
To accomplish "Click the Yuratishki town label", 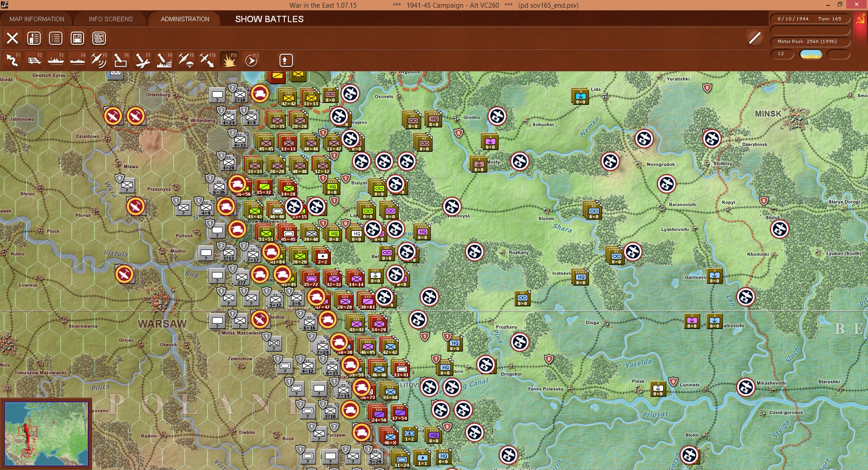I will 678,79.
